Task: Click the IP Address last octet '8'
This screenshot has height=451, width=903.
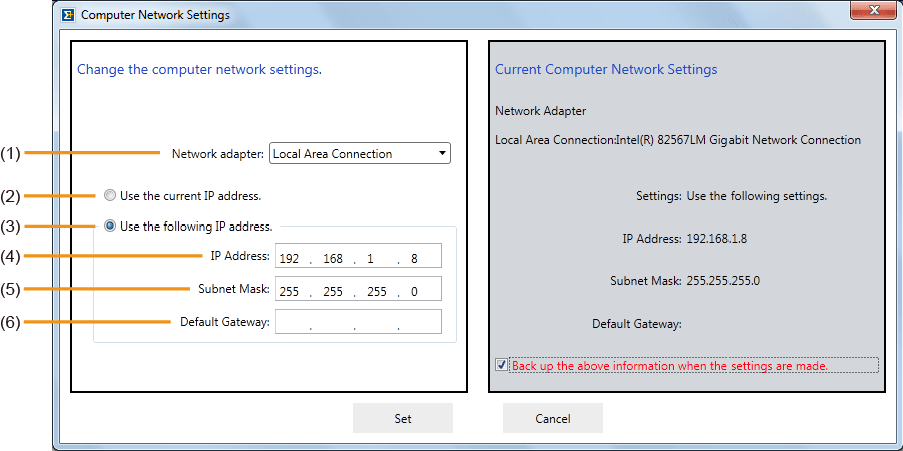Action: pos(414,259)
